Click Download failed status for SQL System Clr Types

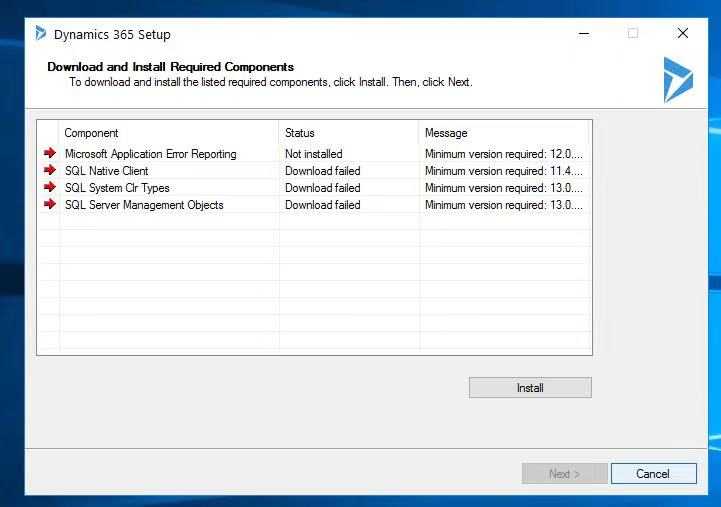(x=322, y=188)
